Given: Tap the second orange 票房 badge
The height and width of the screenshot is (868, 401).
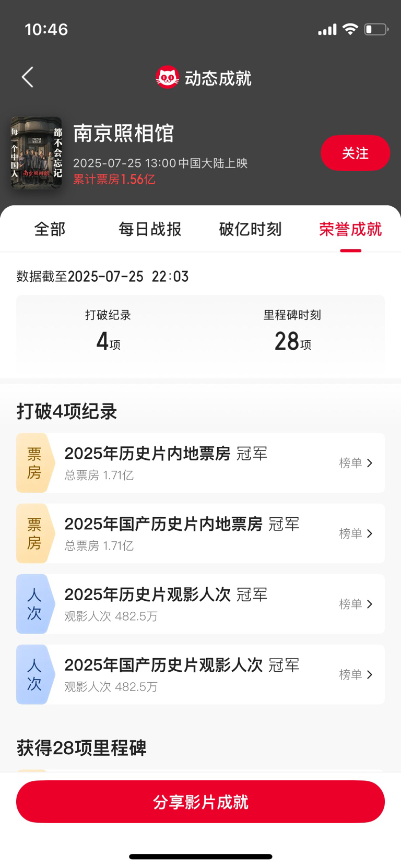Looking at the screenshot, I should click(35, 533).
